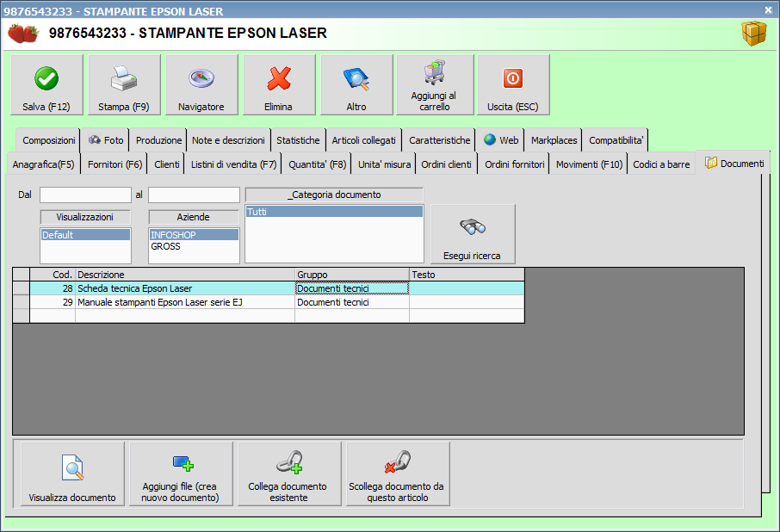This screenshot has width=780, height=532.
Task: Click the binoculars Esegui ricerca icon
Action: click(473, 226)
